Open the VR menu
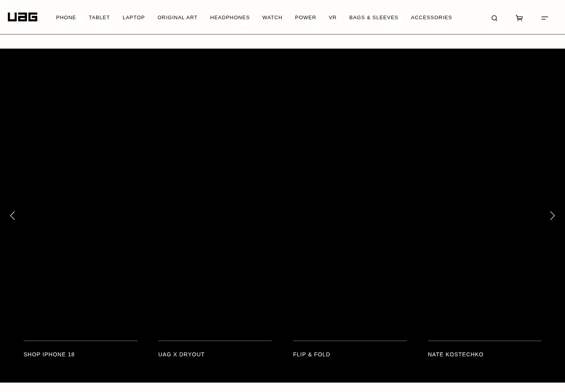The image size is (565, 392). [x=333, y=18]
